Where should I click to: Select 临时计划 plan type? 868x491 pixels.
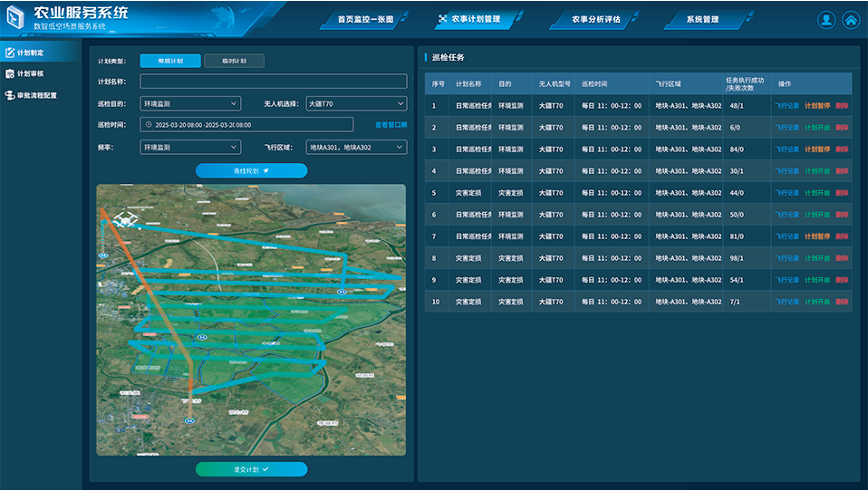click(x=234, y=61)
